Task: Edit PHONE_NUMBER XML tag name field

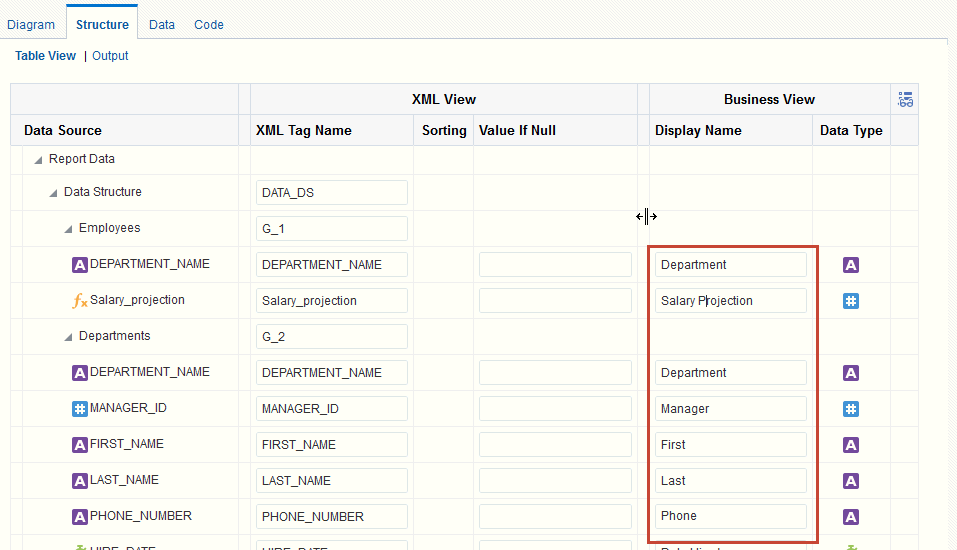Action: (x=331, y=516)
